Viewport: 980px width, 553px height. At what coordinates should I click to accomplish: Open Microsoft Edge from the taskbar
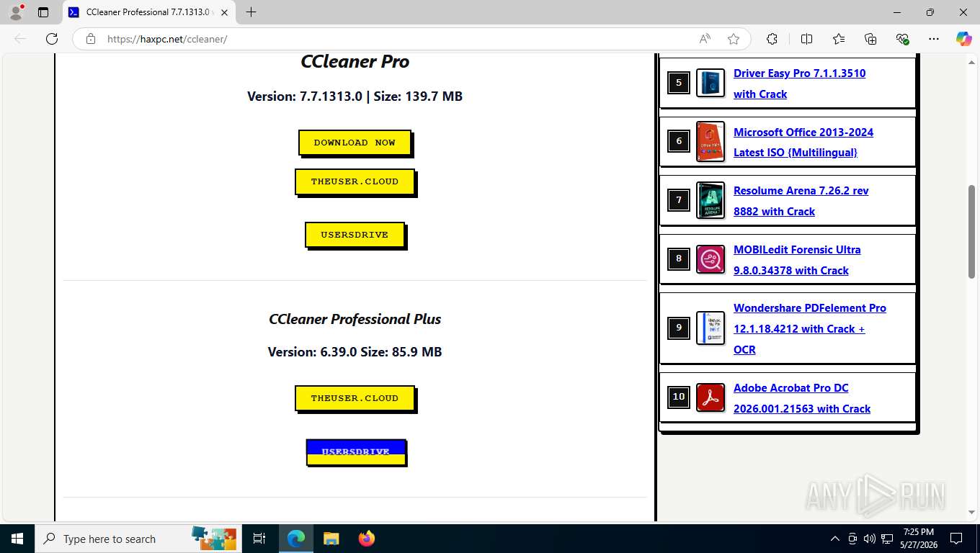pos(296,539)
